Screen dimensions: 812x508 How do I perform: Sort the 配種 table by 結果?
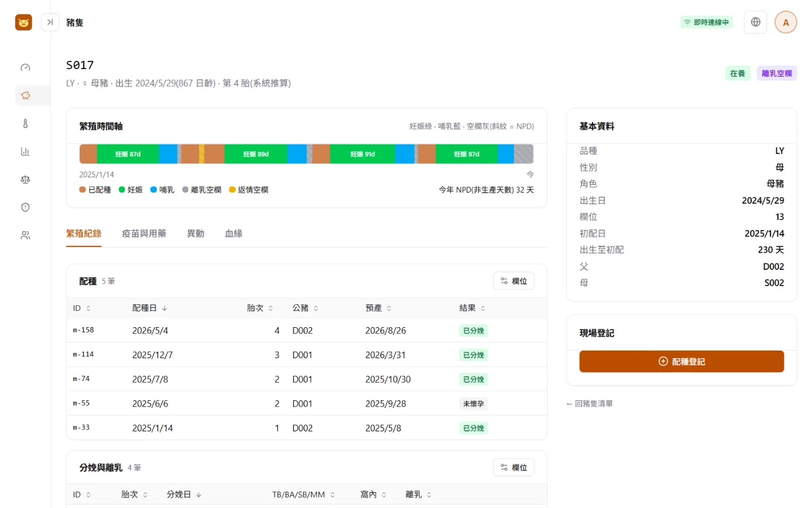(x=473, y=308)
